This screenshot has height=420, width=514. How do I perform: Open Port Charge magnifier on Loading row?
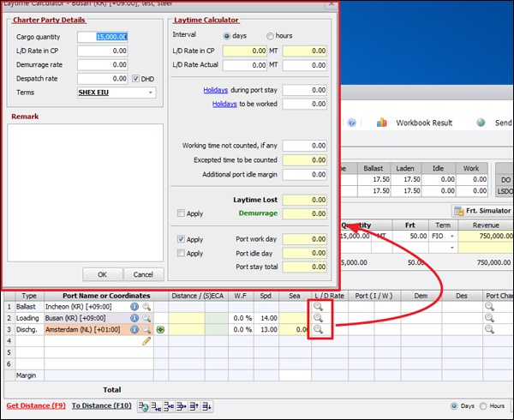tap(489, 318)
